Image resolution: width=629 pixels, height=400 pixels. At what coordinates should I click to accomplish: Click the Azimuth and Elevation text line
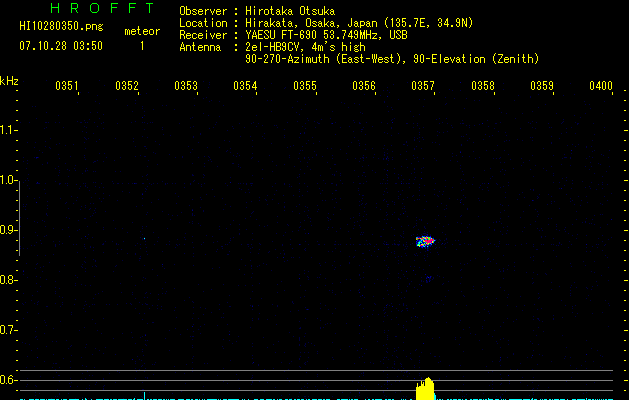(392, 59)
